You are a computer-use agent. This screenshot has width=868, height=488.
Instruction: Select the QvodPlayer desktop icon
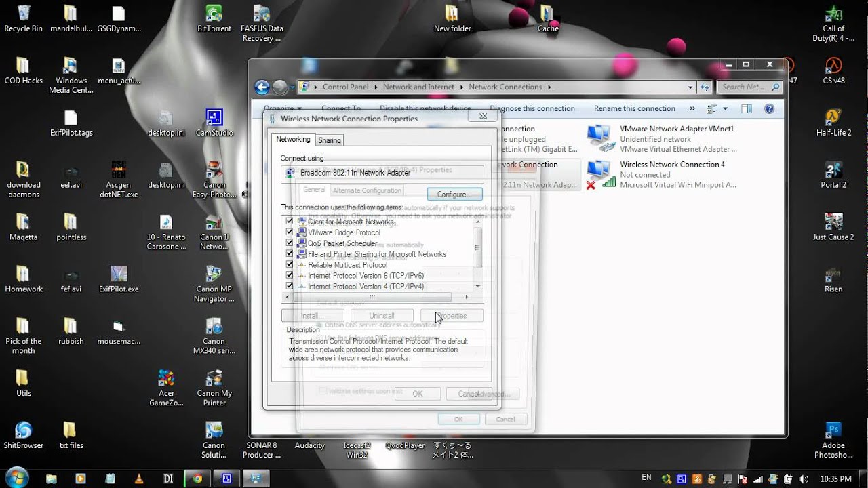(405, 445)
